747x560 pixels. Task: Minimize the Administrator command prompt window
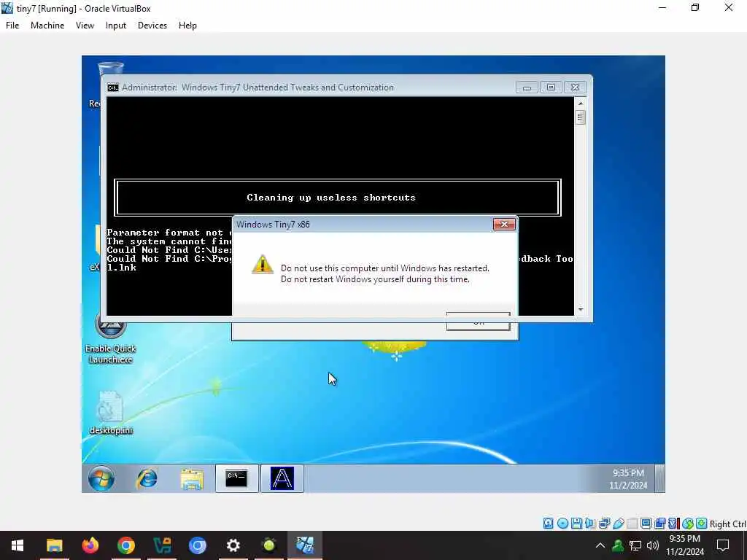point(527,87)
